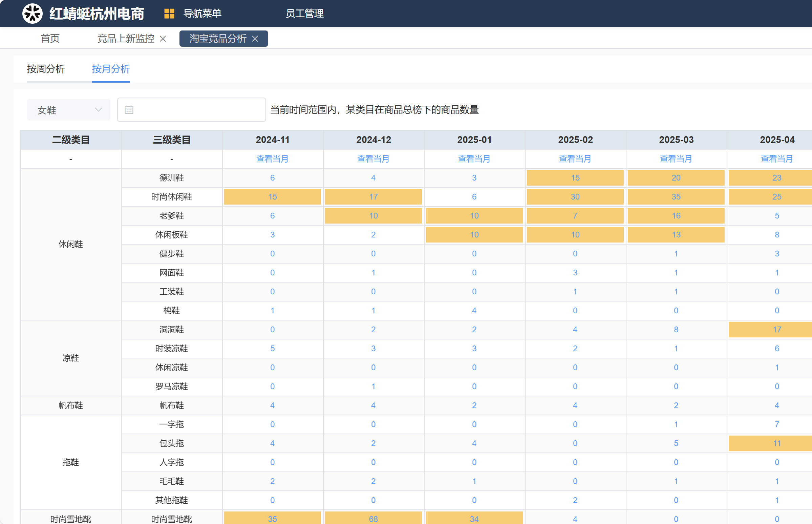Click 查看当月 under 2025-02
The height and width of the screenshot is (524, 812).
click(x=575, y=159)
